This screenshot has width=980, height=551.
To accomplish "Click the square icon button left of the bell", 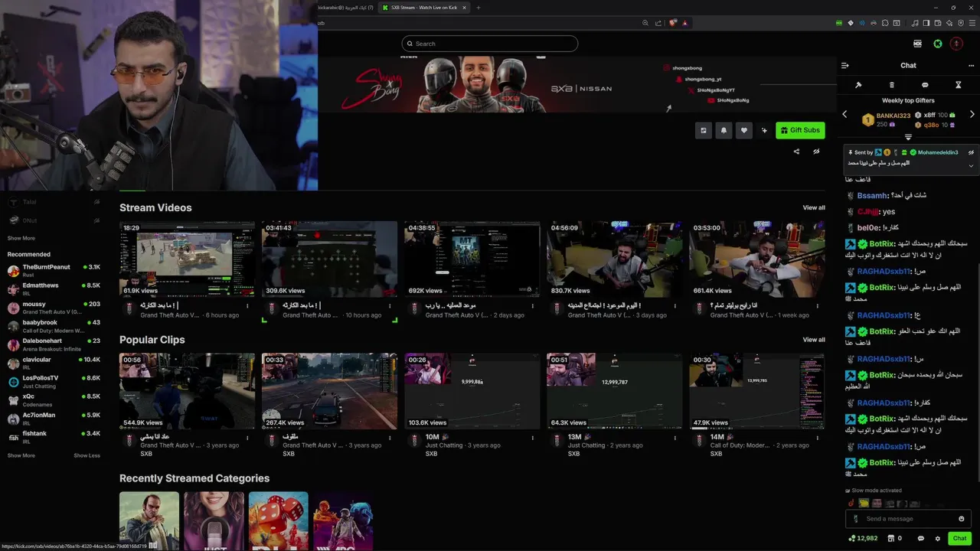I will click(x=704, y=130).
